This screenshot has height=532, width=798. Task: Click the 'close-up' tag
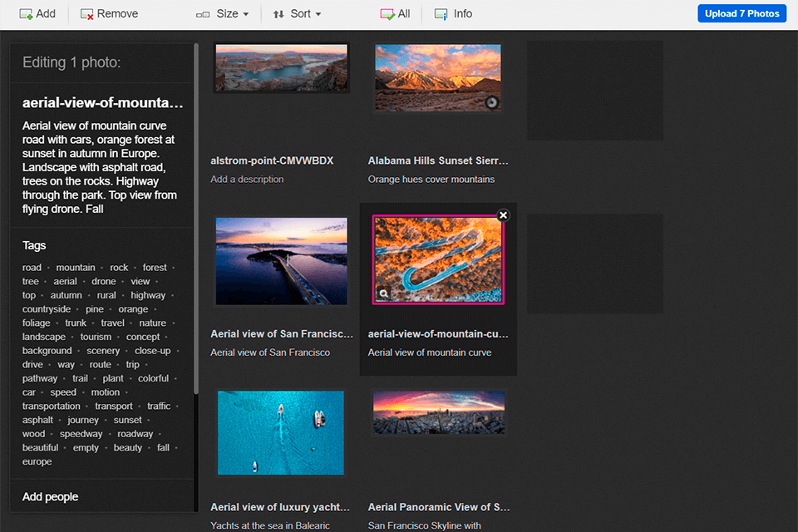pyautogui.click(x=153, y=351)
